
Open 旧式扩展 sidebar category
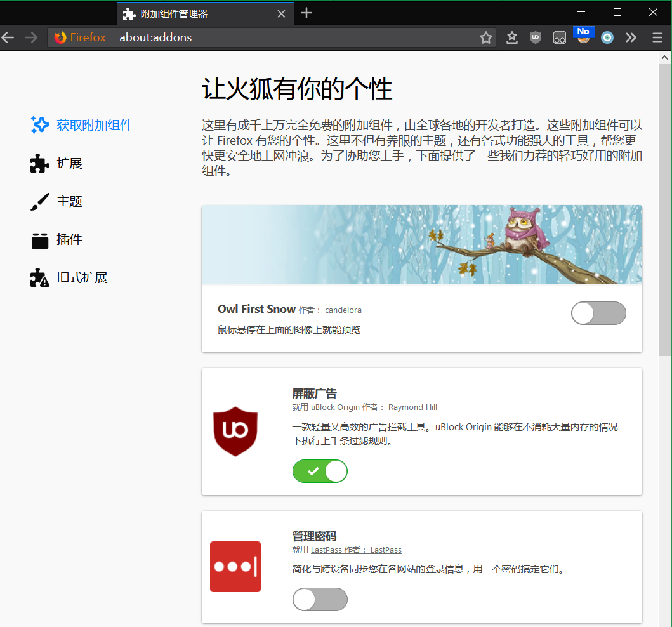tap(69, 278)
